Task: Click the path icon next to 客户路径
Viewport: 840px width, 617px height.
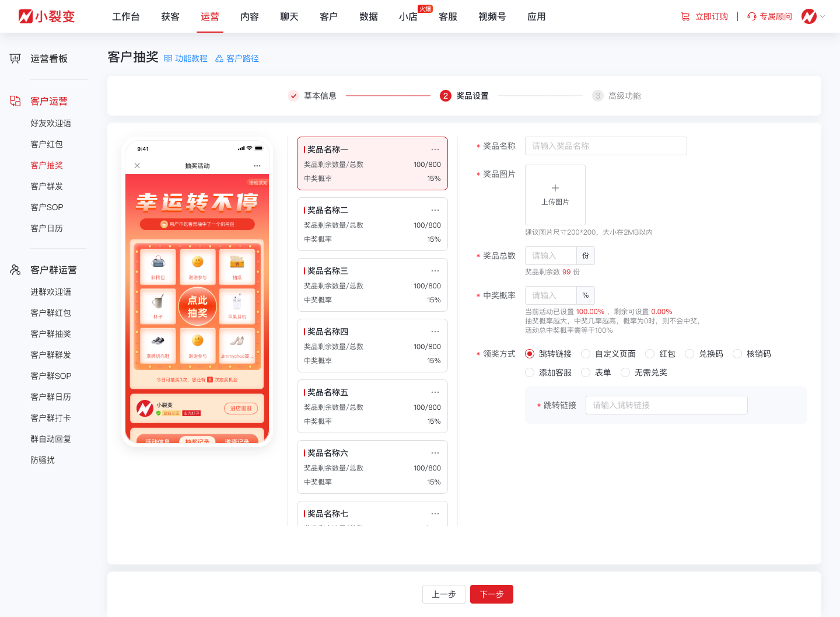Action: 219,58
